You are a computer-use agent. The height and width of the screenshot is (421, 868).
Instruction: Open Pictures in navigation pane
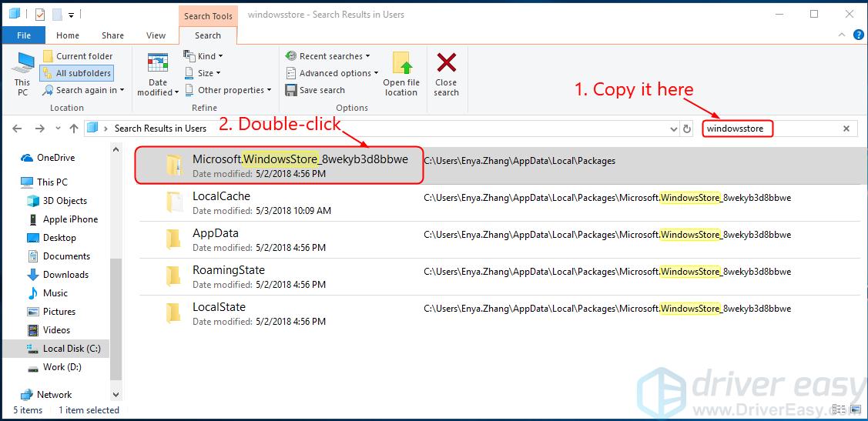(x=52, y=312)
